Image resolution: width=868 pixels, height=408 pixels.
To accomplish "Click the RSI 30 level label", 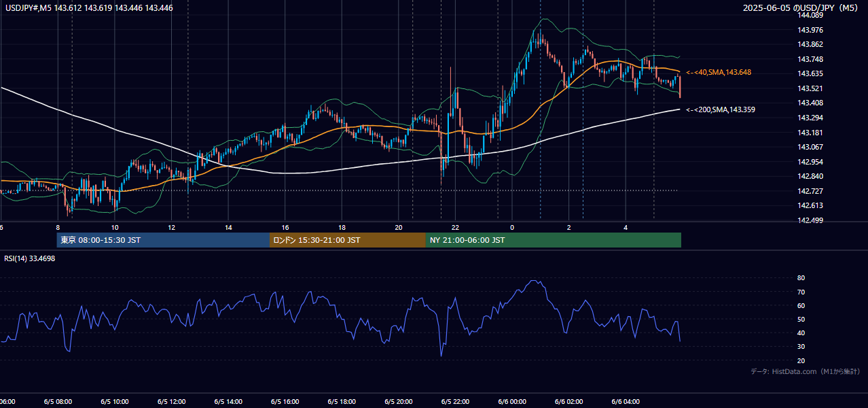I will (801, 346).
